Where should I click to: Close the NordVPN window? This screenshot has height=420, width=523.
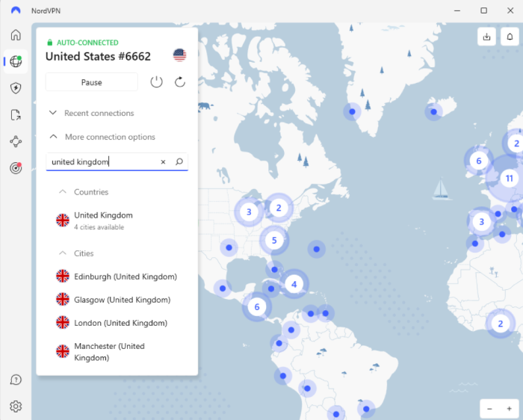510,10
